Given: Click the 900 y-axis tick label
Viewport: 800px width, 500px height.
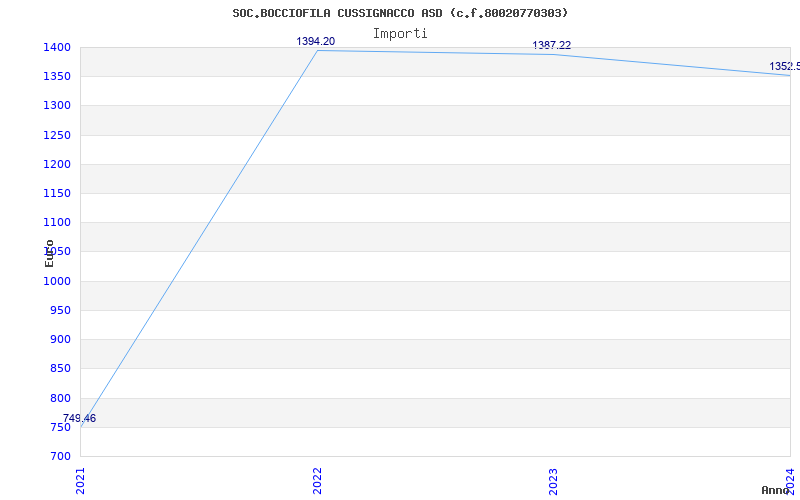Looking at the screenshot, I should [60, 339].
